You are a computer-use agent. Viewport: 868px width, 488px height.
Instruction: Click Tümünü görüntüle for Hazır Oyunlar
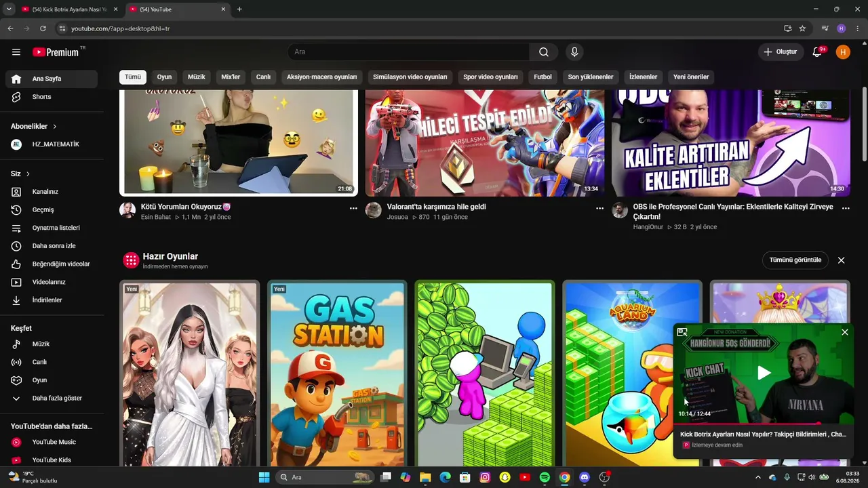click(795, 260)
